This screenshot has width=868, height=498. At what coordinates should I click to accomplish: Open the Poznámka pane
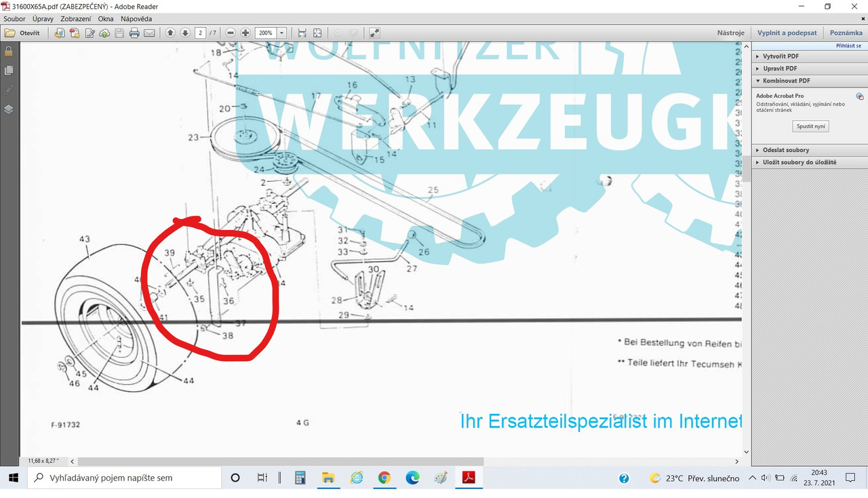coord(846,33)
